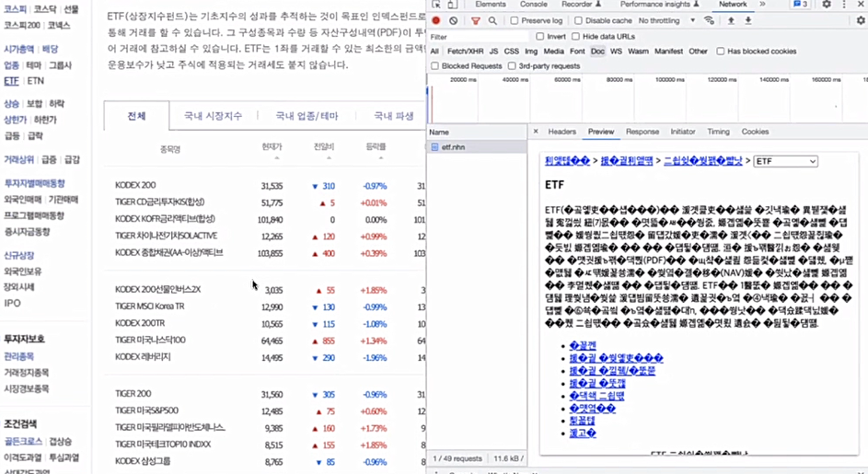Open network conditions wifi icon
Screen dimensions: 868x474
pos(709,20)
